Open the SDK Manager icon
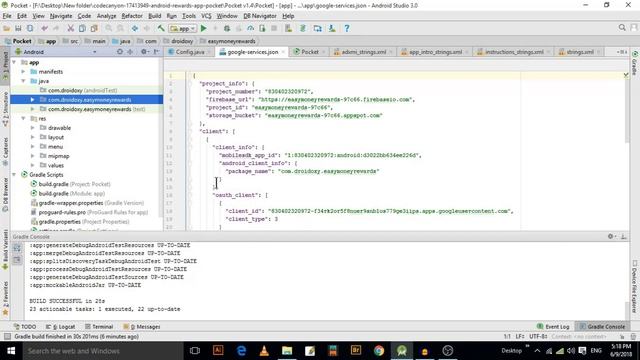Screen dimensions: 640x360 click(x=332, y=29)
